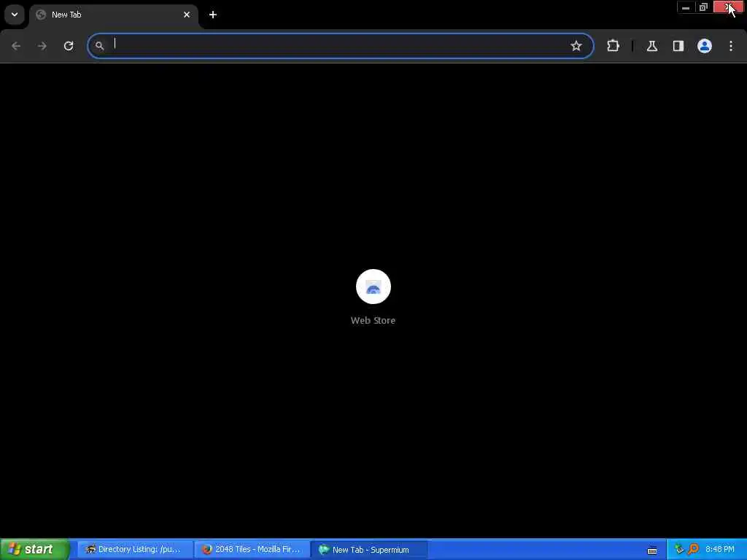747x560 pixels.
Task: Click the 8:48 PM clock
Action: click(x=720, y=550)
